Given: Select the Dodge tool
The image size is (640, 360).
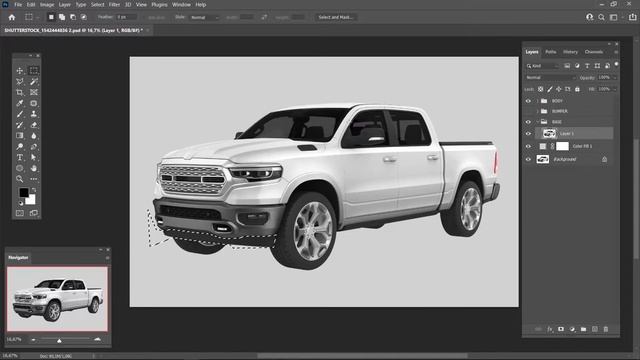Looking at the screenshot, I should (x=20, y=146).
